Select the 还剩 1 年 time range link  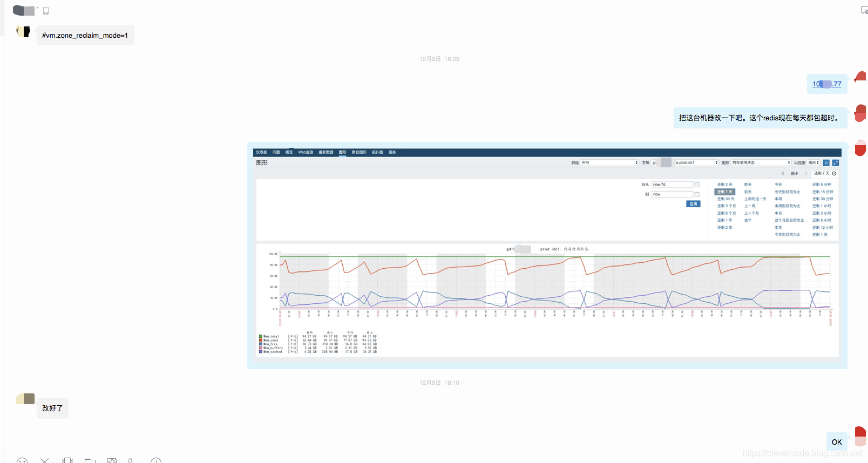tap(725, 220)
